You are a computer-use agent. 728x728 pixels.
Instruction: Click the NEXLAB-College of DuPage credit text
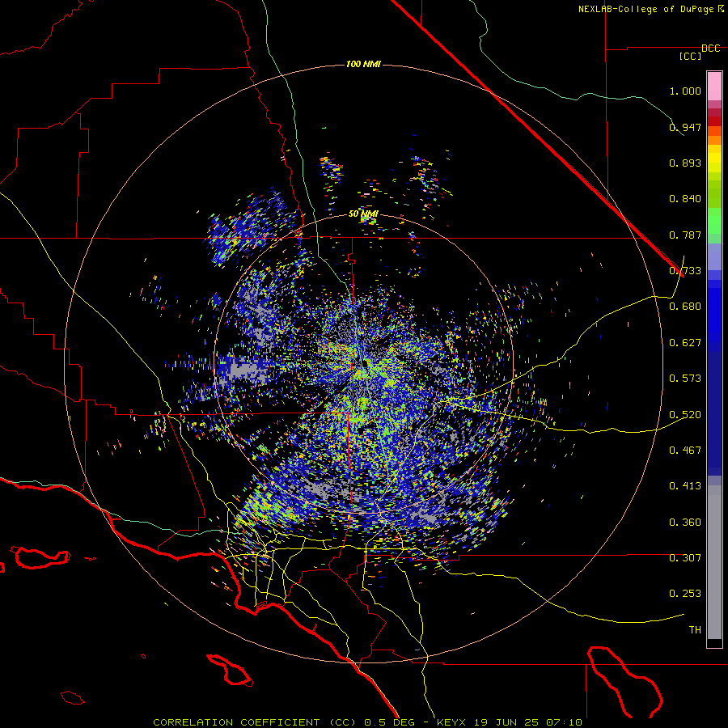click(646, 9)
